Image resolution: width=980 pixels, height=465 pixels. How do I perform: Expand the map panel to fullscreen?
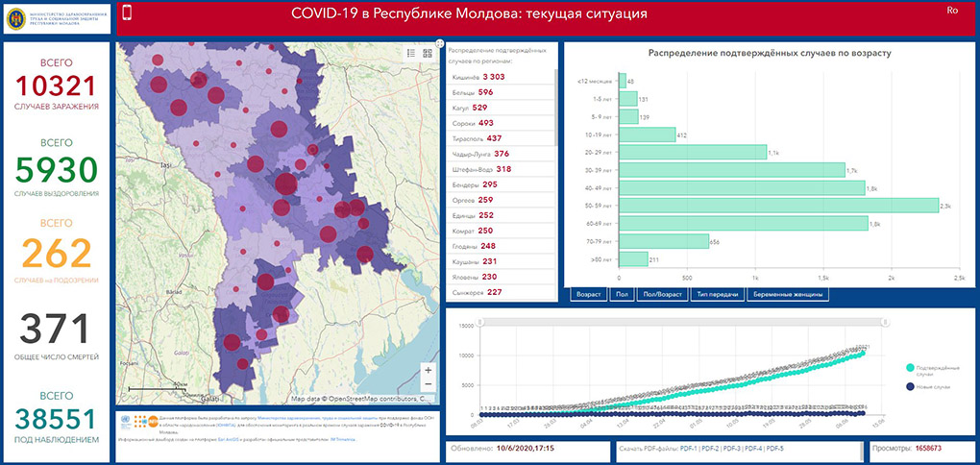(439, 42)
